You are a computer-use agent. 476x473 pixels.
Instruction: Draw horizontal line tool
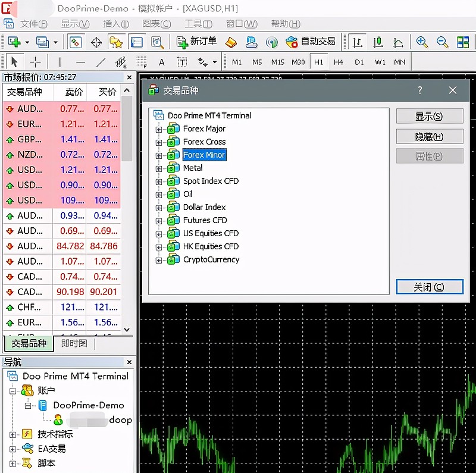80,62
